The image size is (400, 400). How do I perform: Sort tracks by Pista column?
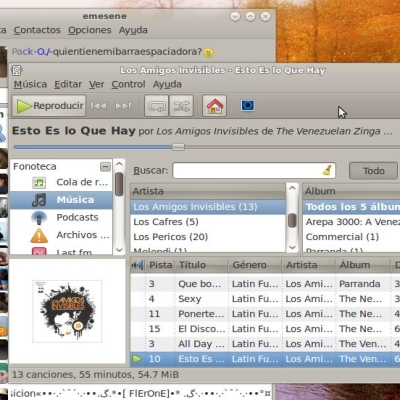point(160,265)
